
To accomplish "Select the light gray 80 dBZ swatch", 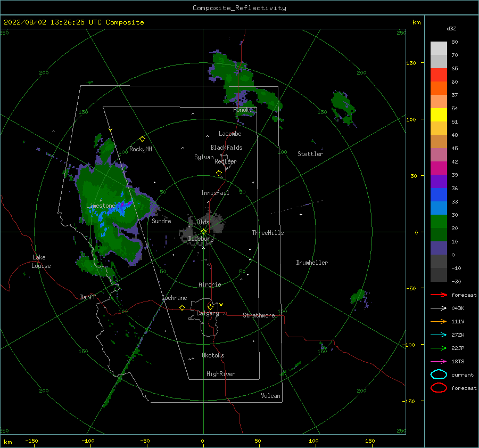I will click(439, 48).
